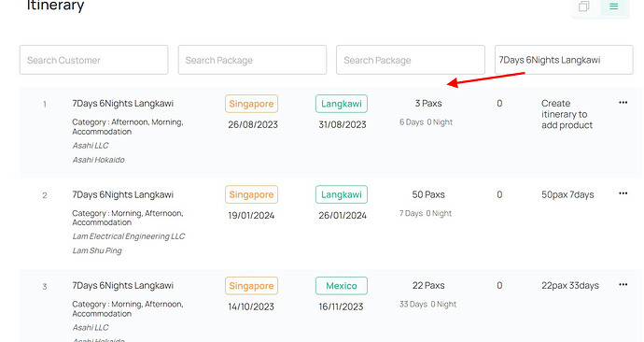Open row 1 package title 7Days 6Nights Langkawi

click(x=123, y=103)
